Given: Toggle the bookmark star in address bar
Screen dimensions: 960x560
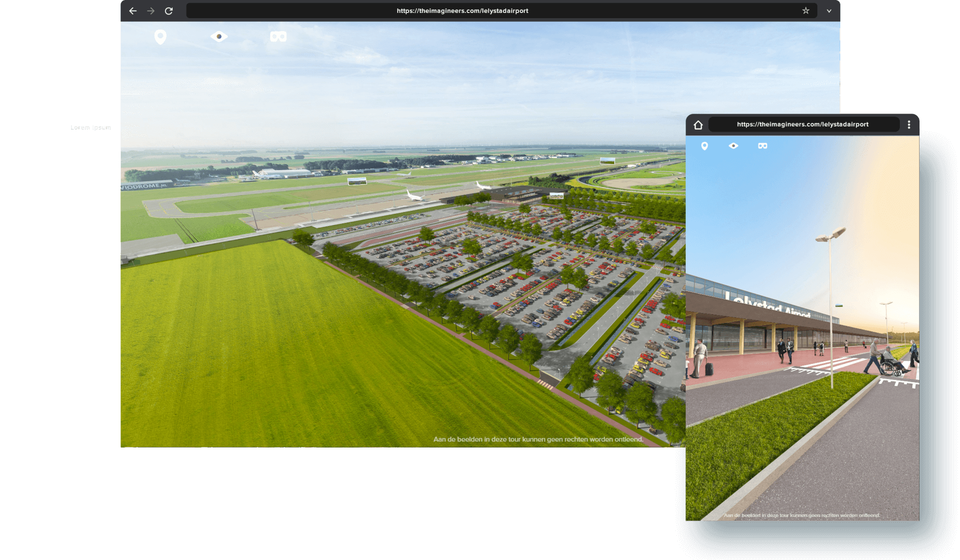Looking at the screenshot, I should coord(805,10).
